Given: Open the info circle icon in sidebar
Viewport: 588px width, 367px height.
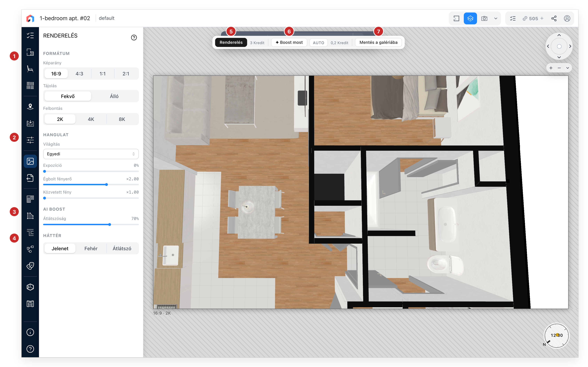Looking at the screenshot, I should (30, 332).
